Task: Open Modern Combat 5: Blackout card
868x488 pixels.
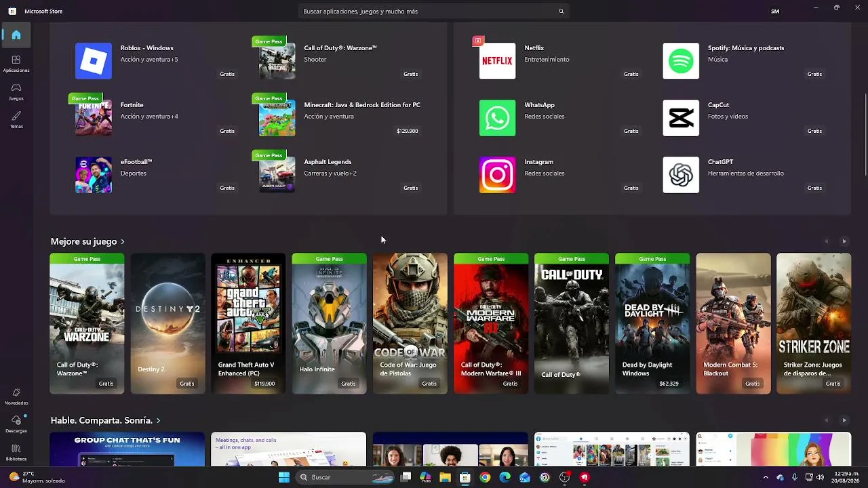Action: point(733,323)
